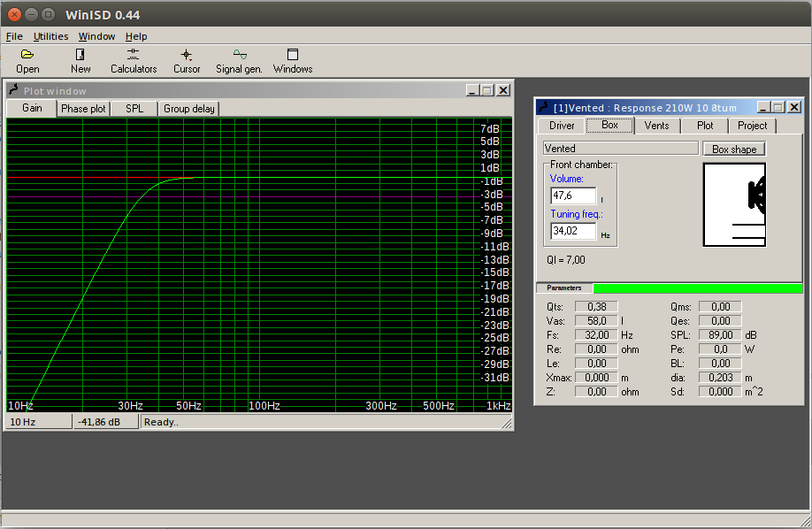
Task: Click the green color bar beside Parameters
Action: pyautogui.click(x=698, y=288)
